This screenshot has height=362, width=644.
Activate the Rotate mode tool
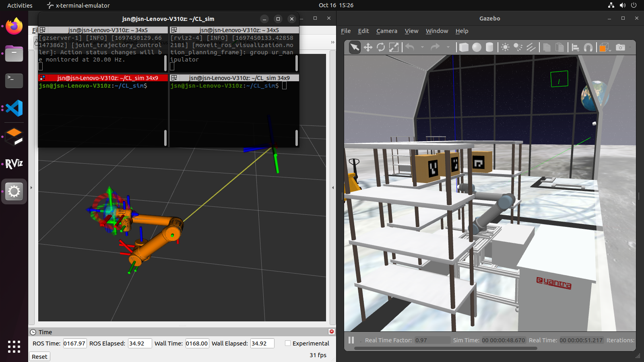pyautogui.click(x=381, y=47)
